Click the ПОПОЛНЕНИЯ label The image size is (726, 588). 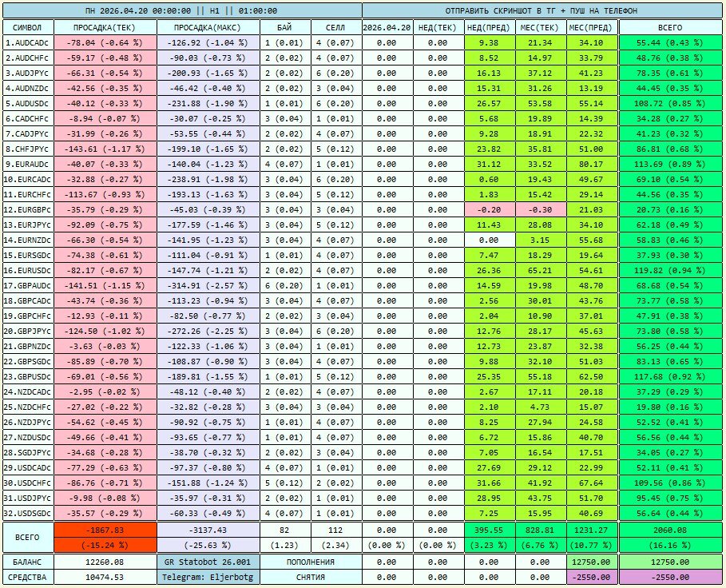(311, 562)
